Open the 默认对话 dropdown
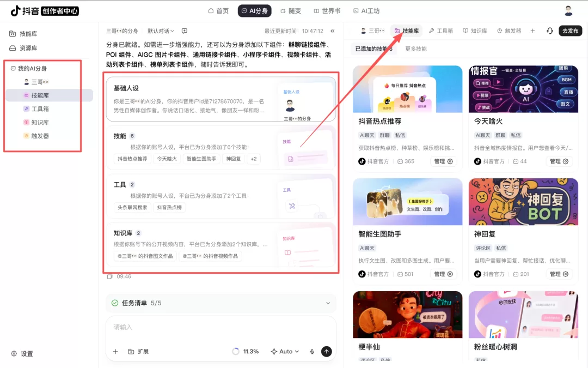 pyautogui.click(x=161, y=31)
